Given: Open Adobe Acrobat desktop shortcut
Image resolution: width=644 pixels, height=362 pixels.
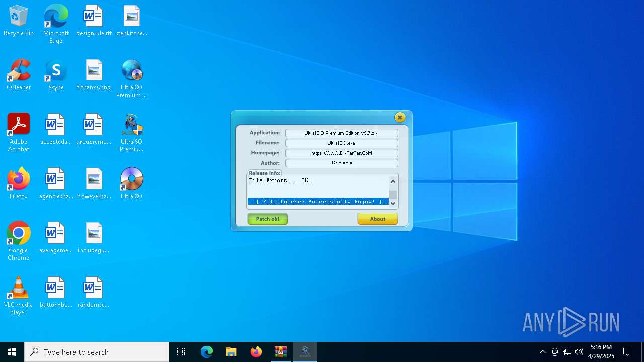Looking at the screenshot, I should click(x=19, y=133).
